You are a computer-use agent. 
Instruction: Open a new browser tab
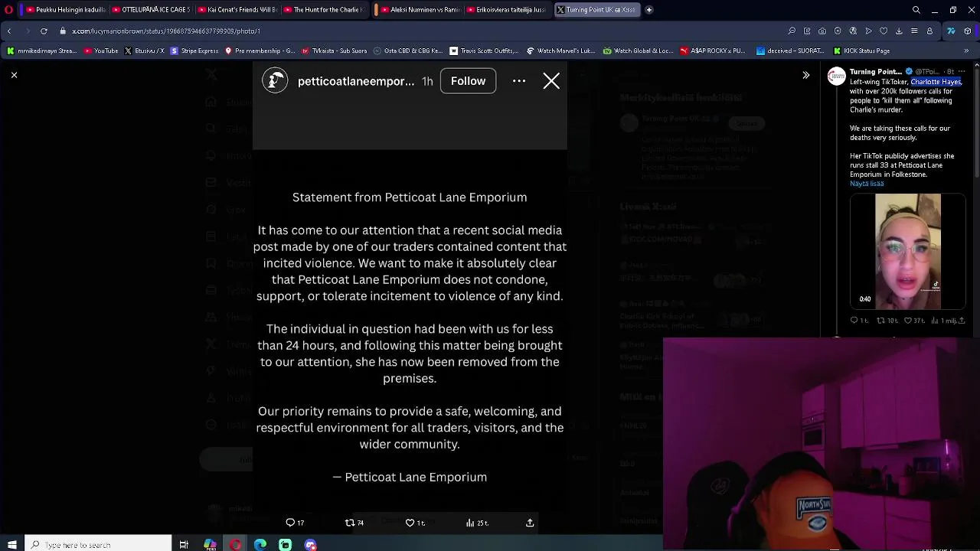(x=649, y=10)
